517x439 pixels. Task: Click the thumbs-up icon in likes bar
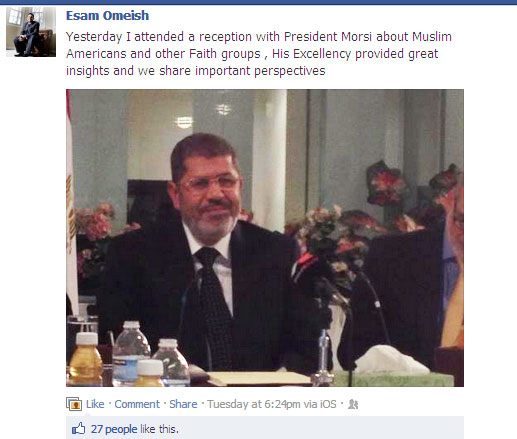[79, 428]
